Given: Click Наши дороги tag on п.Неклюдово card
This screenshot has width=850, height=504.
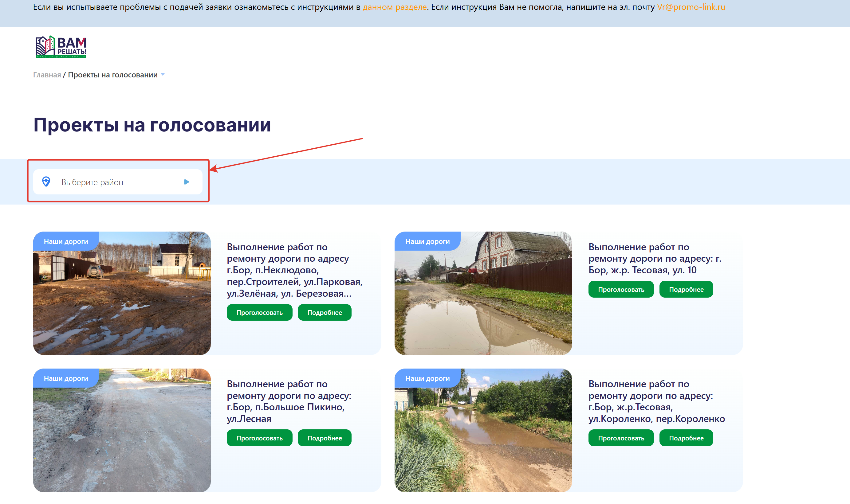Looking at the screenshot, I should click(x=66, y=241).
